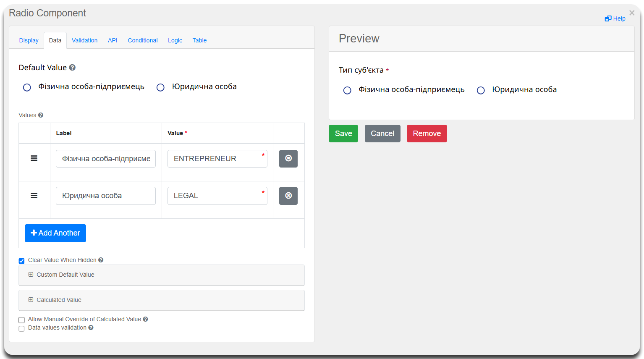The image size is (644, 359).
Task: Expand the Calculated Value panel
Action: click(x=59, y=300)
